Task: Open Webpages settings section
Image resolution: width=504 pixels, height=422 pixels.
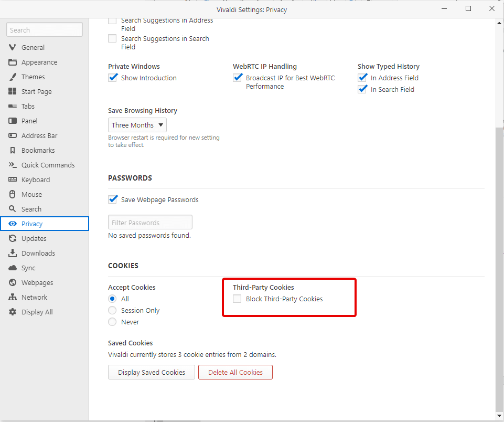Action: coord(45,282)
